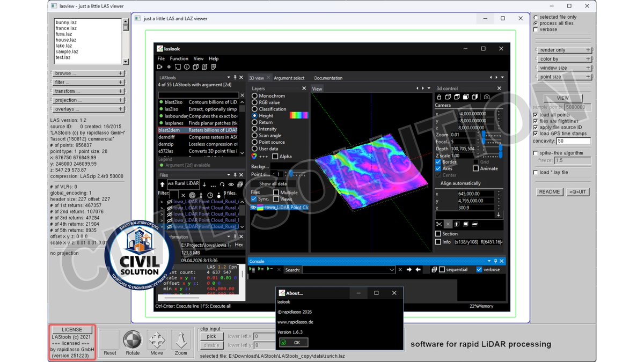Click the info circle icon in laslook toolbar
The height and width of the screenshot is (362, 644).
tap(187, 67)
